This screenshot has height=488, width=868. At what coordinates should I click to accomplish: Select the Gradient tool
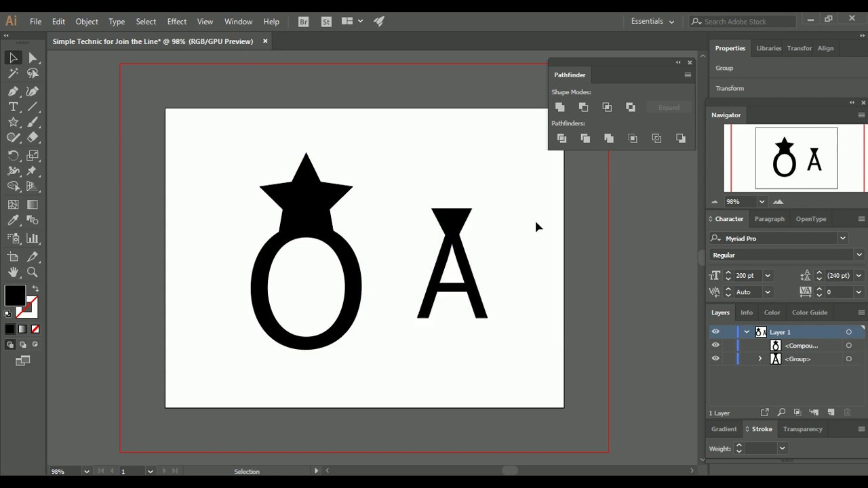(33, 205)
